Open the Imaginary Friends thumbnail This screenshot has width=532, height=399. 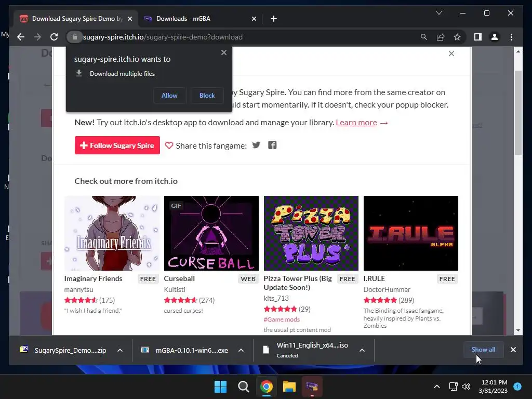(x=112, y=233)
